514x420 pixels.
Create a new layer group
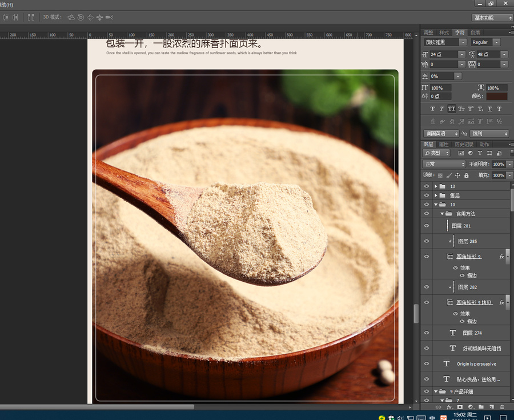(x=481, y=407)
